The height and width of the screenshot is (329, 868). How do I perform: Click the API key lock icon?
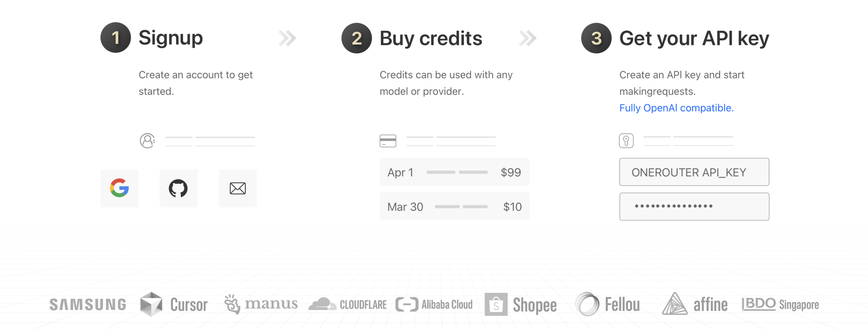coord(626,141)
